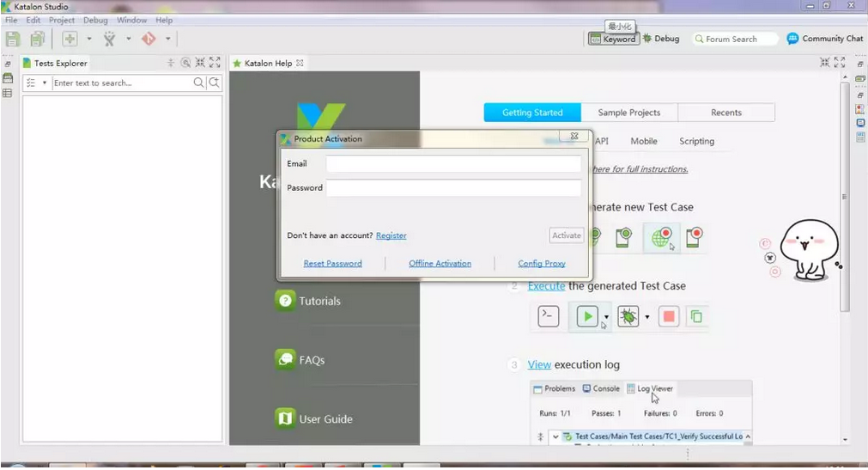Image resolution: width=868 pixels, height=470 pixels.
Task: Click the blue console monitor icon in right strip
Action: pyautogui.click(x=860, y=123)
